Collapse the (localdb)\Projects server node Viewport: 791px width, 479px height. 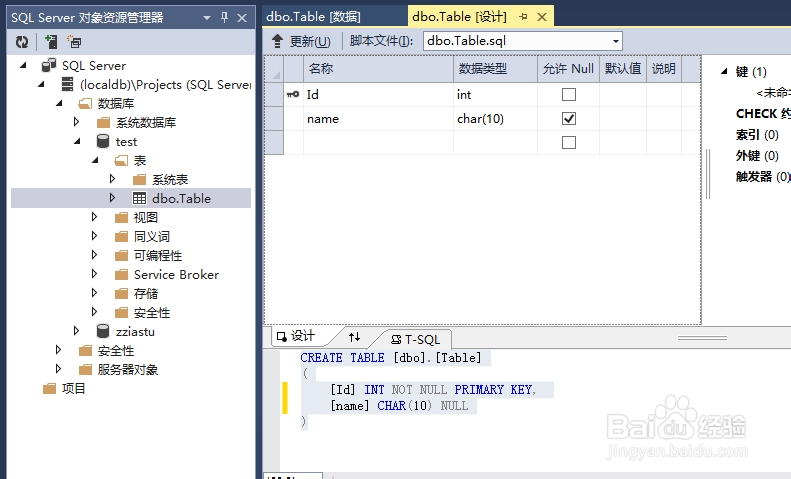pyautogui.click(x=41, y=84)
